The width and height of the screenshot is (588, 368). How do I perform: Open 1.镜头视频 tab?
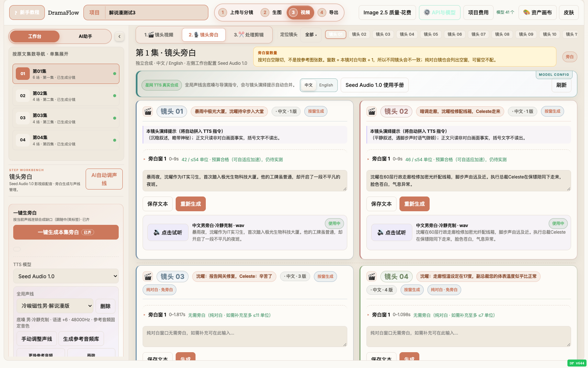pyautogui.click(x=159, y=35)
